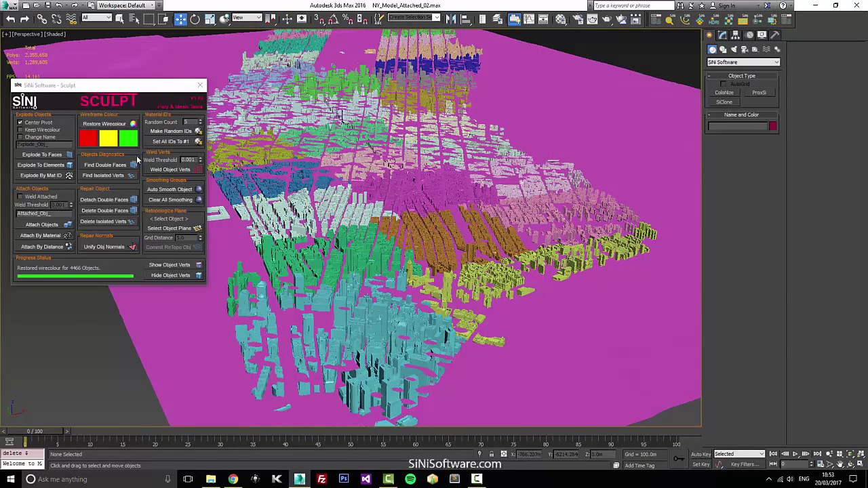Open the object color swatch in Name and Color
This screenshot has width=868, height=488.
[x=772, y=126]
